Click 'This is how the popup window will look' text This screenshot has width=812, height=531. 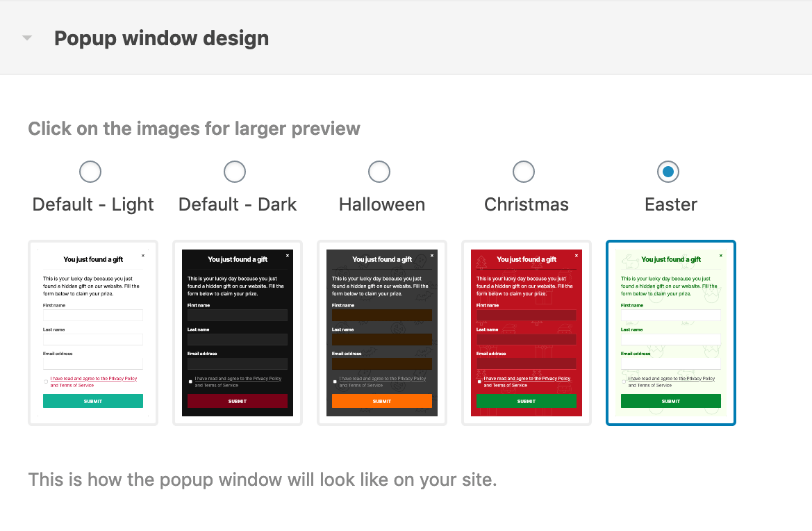263,480
